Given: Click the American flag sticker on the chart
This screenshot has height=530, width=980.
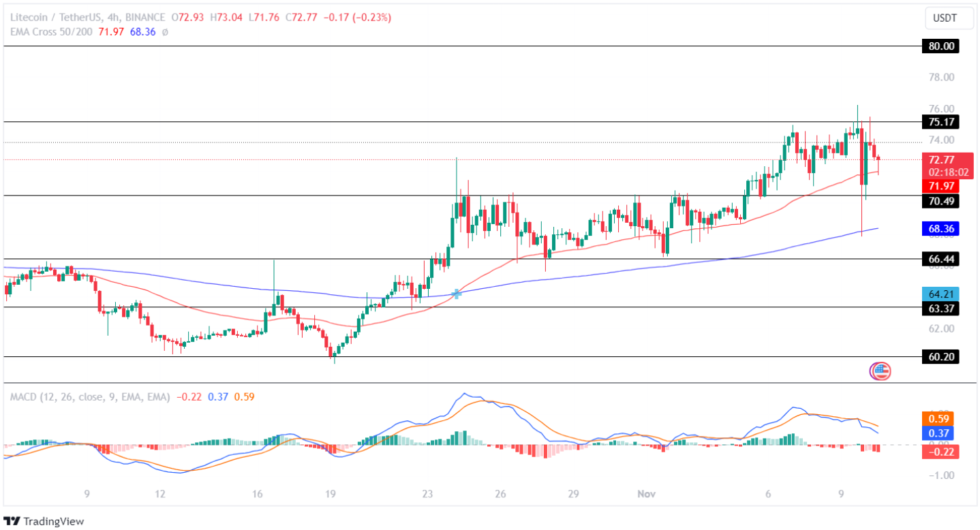Looking at the screenshot, I should coord(880,373).
